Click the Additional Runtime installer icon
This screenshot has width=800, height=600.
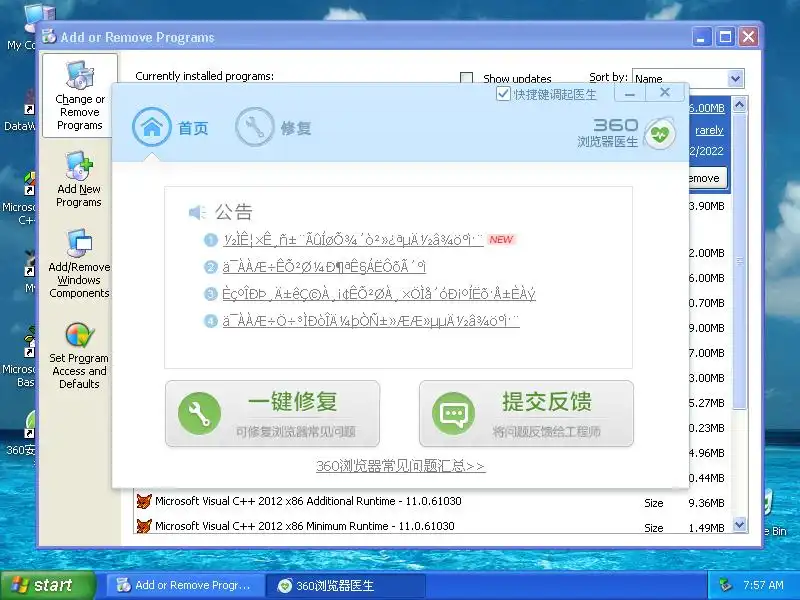click(x=144, y=502)
